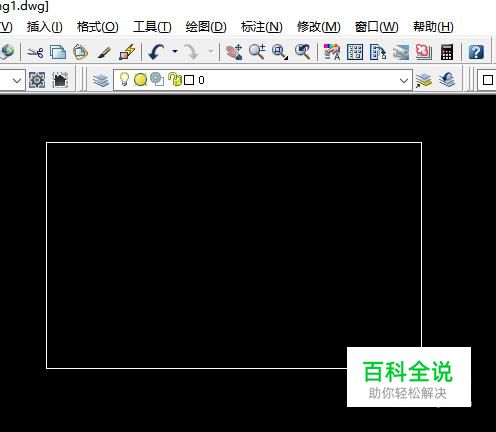The width and height of the screenshot is (496, 432).
Task: Select the Match Properties paintbrush tool
Action: (x=104, y=52)
